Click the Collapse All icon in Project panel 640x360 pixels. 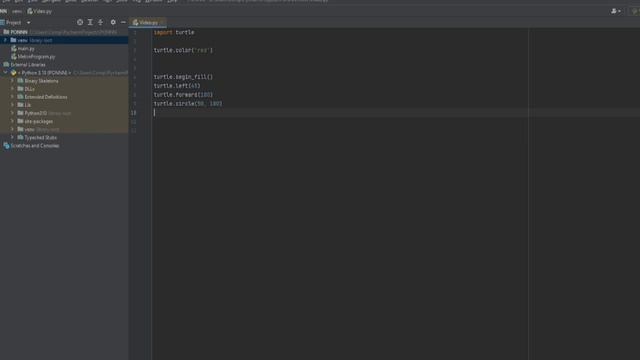pos(100,22)
